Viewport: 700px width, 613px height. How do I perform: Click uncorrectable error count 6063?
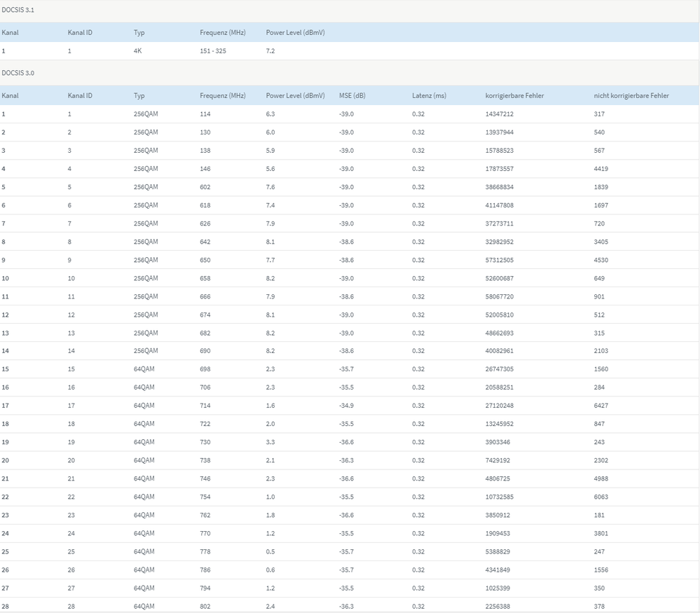(601, 497)
